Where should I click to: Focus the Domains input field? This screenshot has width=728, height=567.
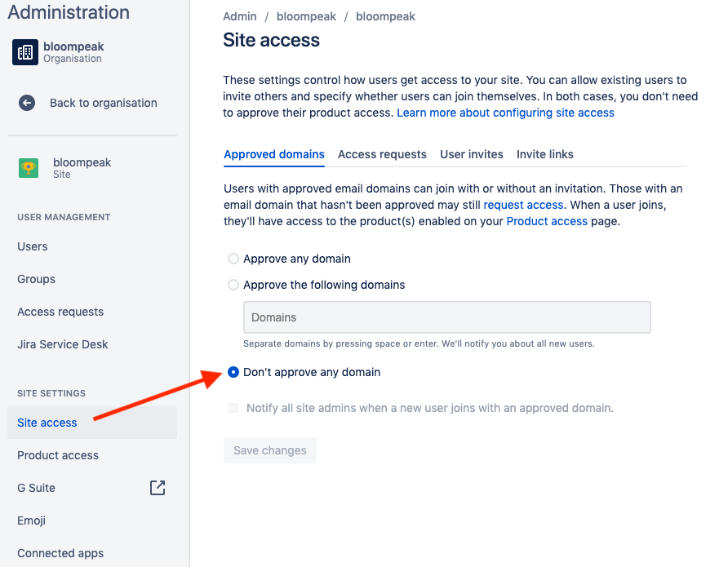point(447,317)
